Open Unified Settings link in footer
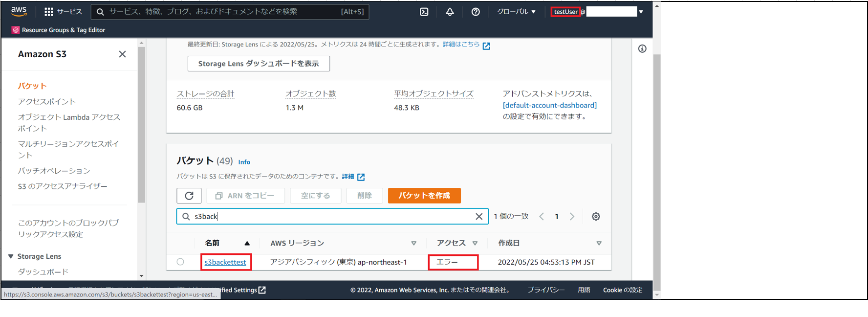This screenshot has height=317, width=868. coord(243,290)
